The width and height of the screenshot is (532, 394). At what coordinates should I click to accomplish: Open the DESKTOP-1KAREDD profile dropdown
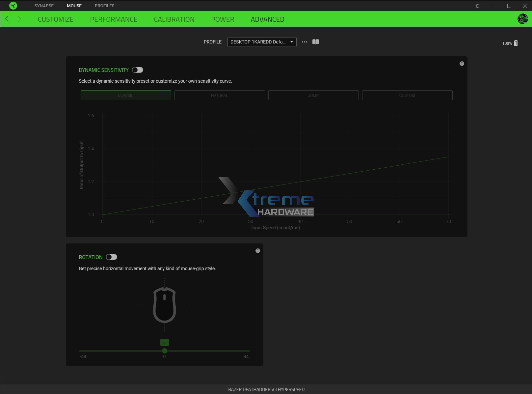coord(262,42)
